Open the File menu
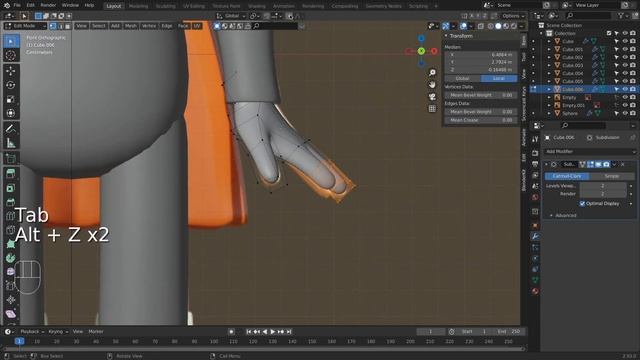 (x=17, y=5)
